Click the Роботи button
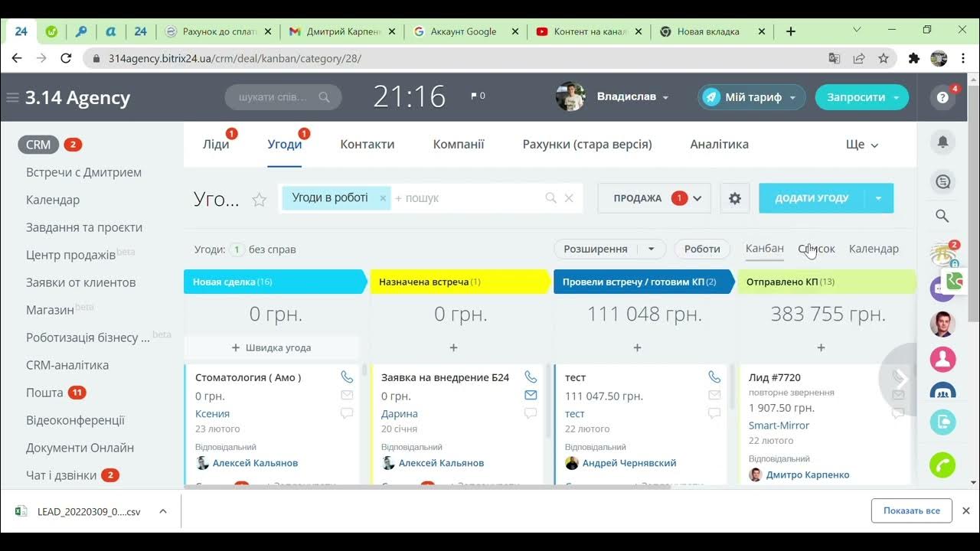The image size is (980, 551). click(x=702, y=249)
